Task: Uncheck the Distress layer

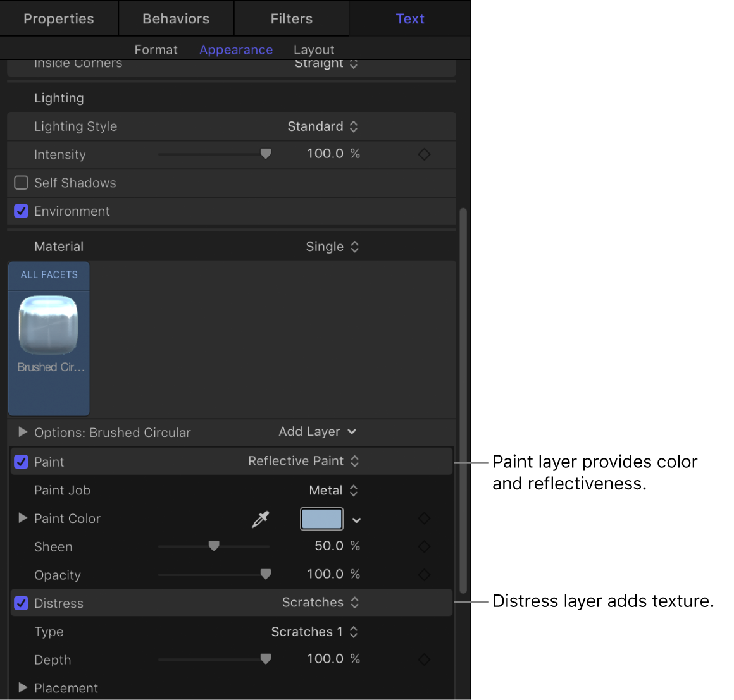Action: click(x=21, y=603)
